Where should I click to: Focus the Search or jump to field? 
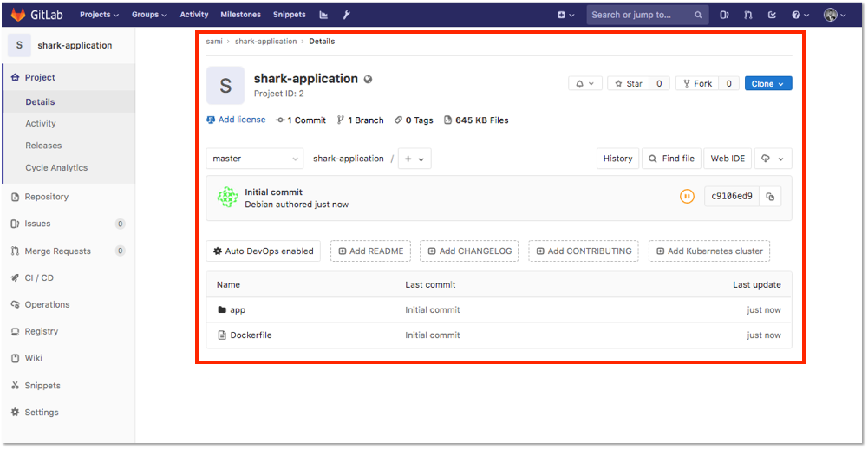648,15
